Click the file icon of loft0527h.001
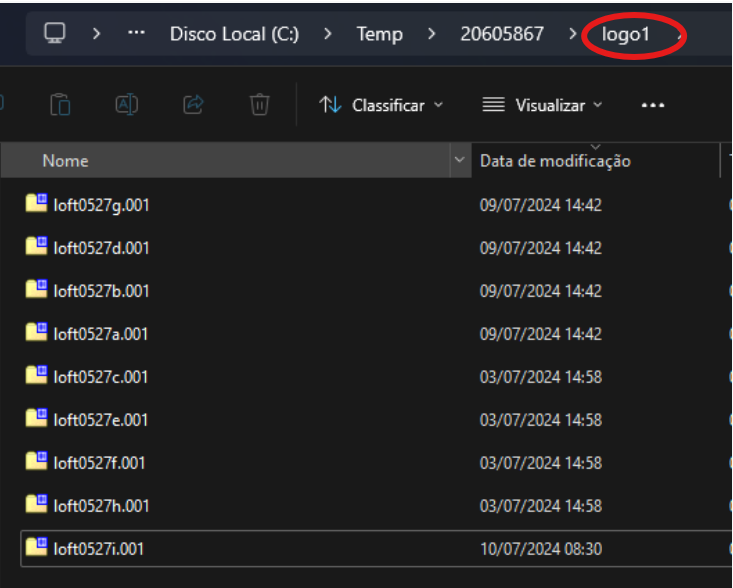The image size is (733, 588). pos(36,504)
